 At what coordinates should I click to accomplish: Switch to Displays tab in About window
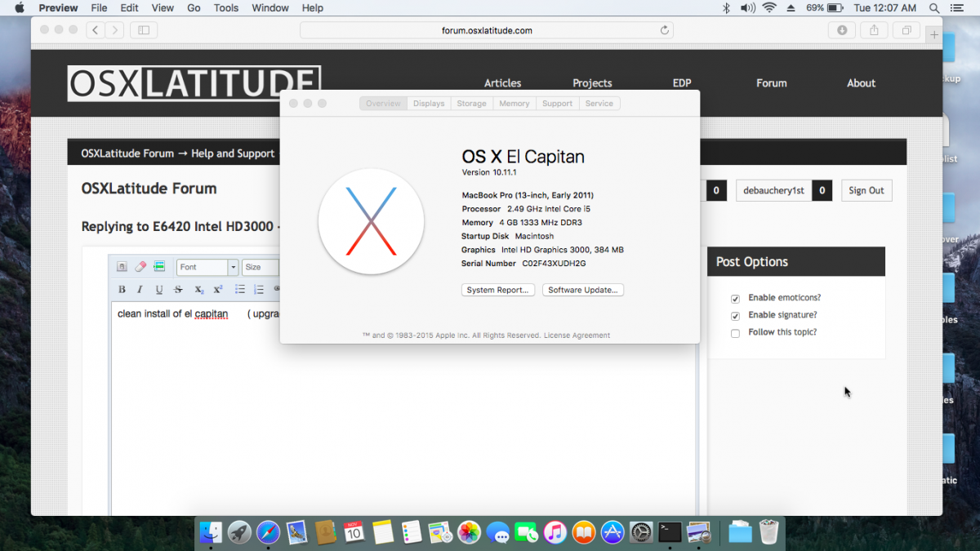coord(429,104)
